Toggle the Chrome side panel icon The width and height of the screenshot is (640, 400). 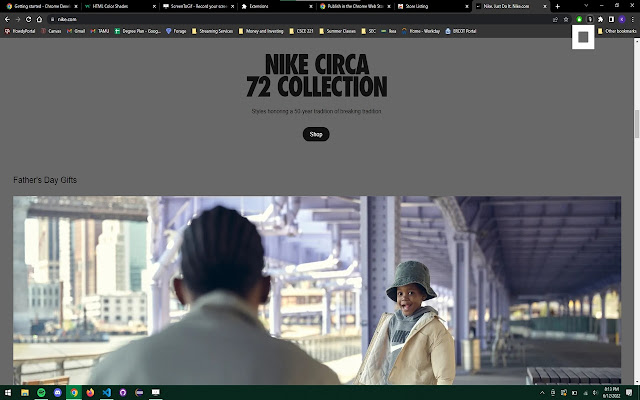[x=611, y=19]
